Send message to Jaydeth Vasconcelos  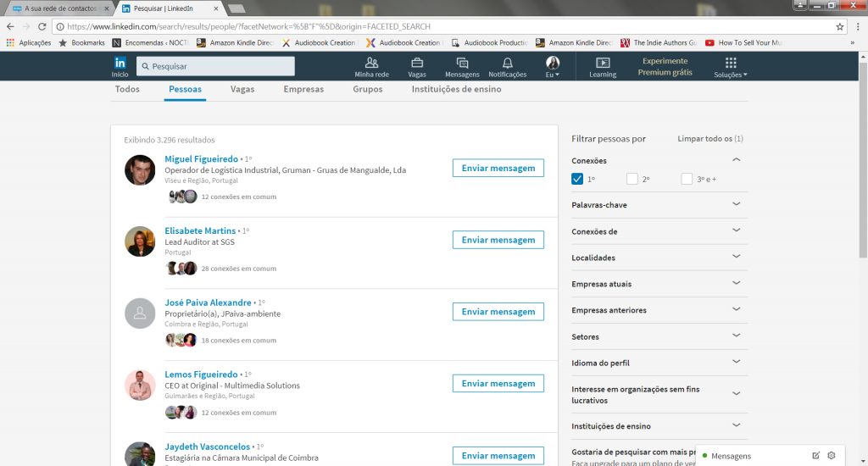pyautogui.click(x=498, y=456)
